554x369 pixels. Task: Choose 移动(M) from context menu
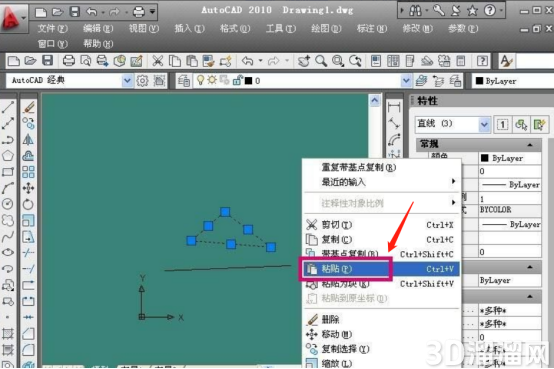point(382,334)
